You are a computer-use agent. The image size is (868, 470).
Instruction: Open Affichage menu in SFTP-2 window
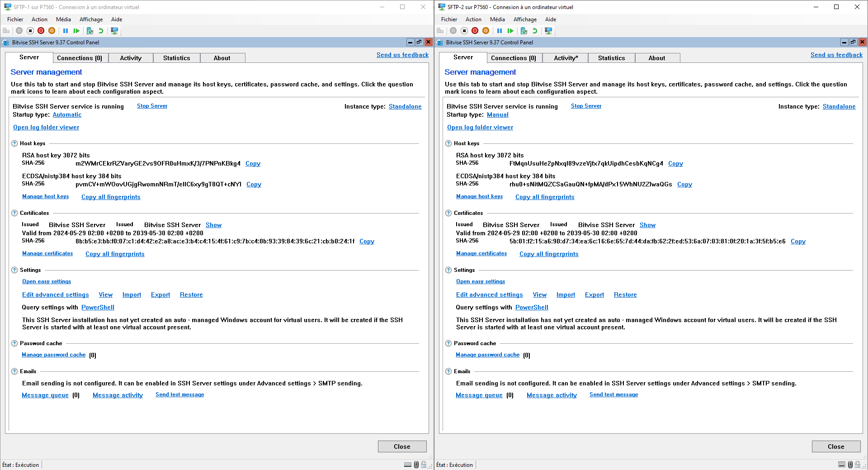(525, 19)
